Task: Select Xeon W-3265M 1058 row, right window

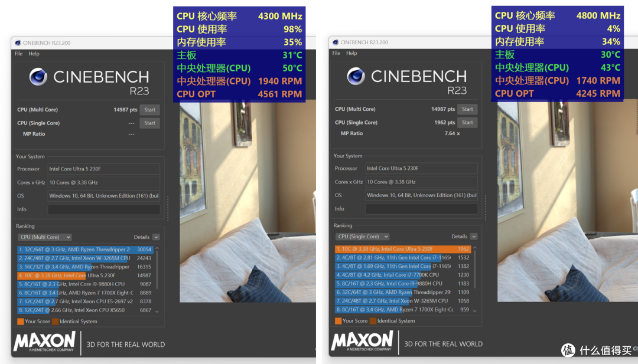Action: click(403, 301)
